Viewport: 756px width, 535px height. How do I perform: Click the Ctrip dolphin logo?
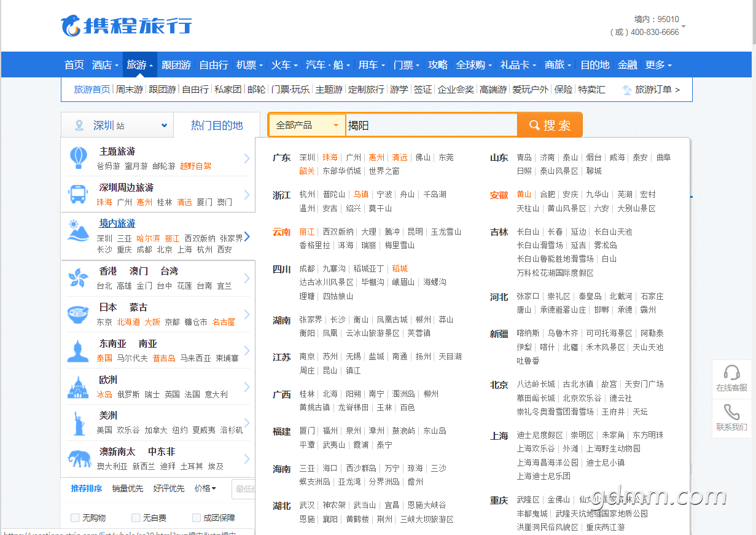click(71, 26)
